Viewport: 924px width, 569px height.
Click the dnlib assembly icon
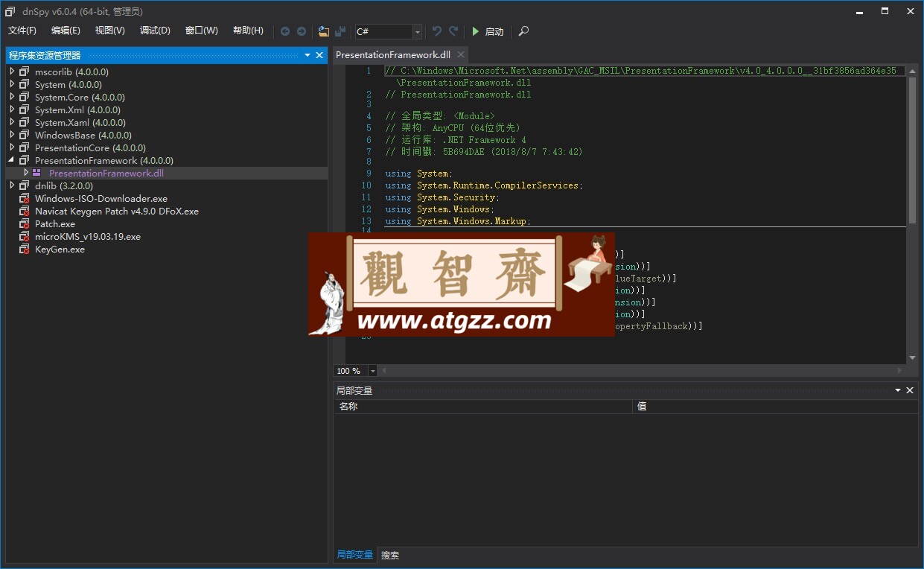[25, 186]
